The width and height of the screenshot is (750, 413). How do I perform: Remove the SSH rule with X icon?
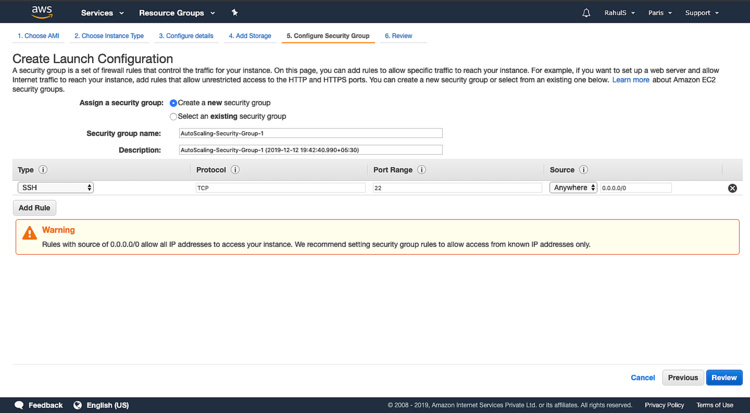point(732,188)
